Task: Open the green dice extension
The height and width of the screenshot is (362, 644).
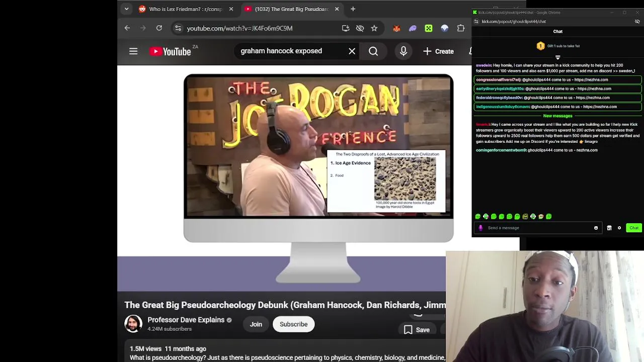Action: click(x=429, y=29)
